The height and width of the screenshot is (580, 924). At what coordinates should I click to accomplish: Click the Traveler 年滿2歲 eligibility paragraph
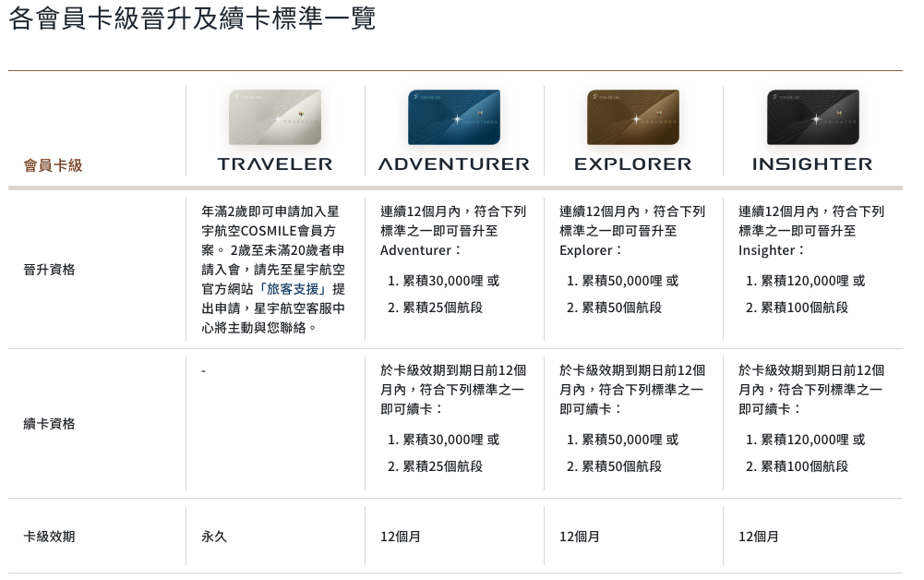(x=273, y=270)
